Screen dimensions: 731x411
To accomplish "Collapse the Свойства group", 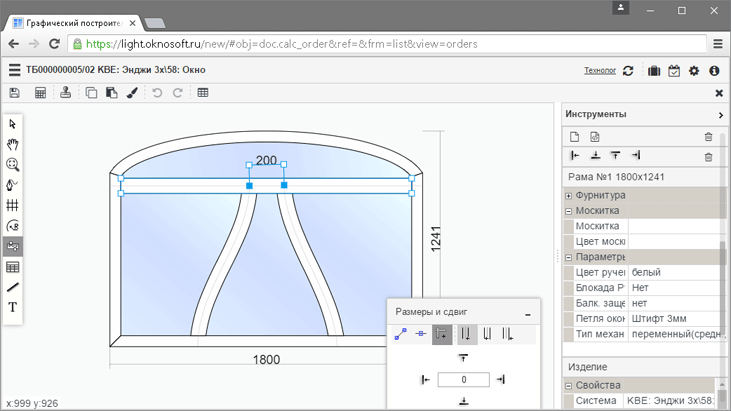I will 568,386.
